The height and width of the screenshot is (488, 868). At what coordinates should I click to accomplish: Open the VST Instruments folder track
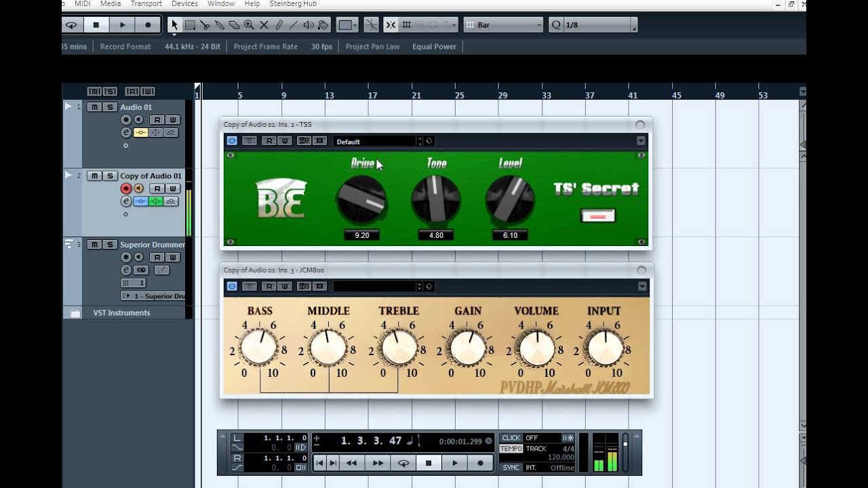[x=75, y=313]
